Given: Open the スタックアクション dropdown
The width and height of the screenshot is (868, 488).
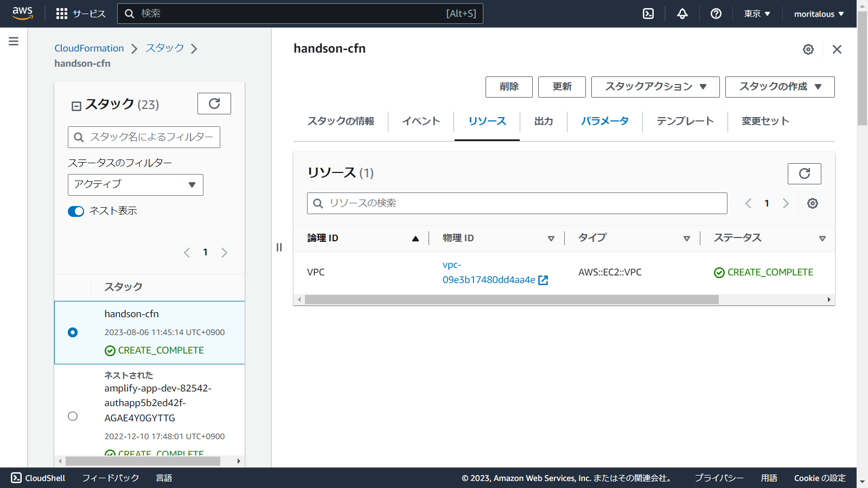Looking at the screenshot, I should [654, 87].
